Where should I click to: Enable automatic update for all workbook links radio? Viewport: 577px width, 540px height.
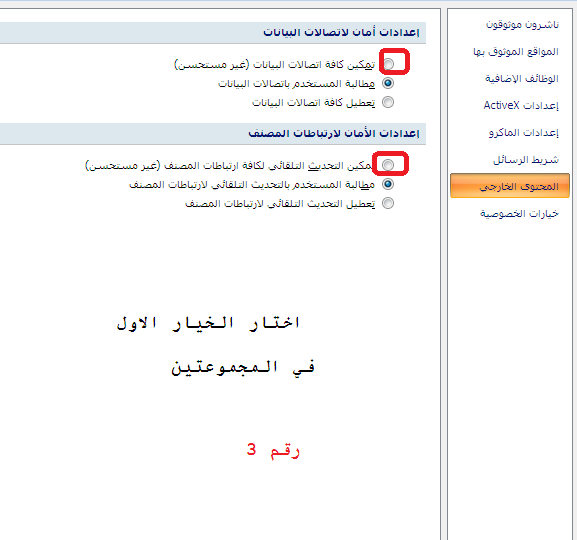point(388,165)
